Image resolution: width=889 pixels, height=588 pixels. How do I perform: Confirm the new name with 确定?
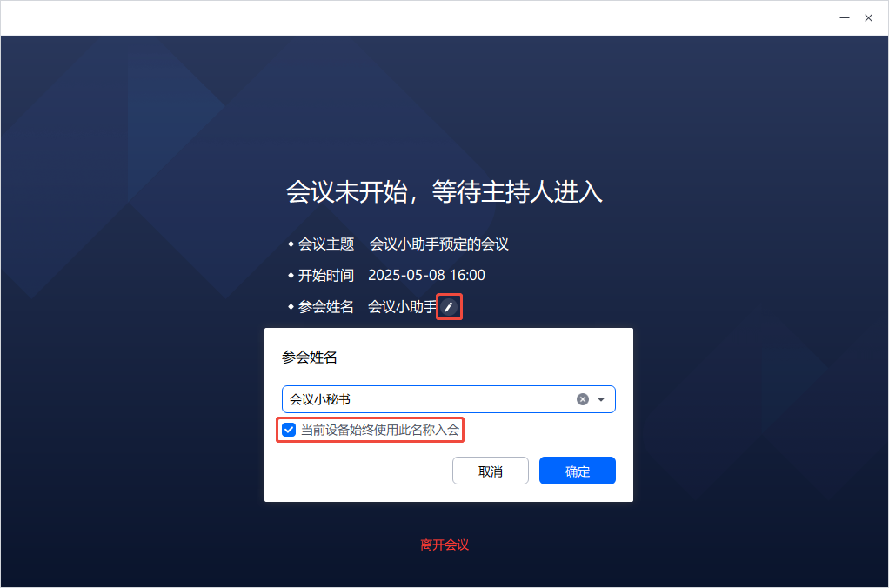point(578,471)
